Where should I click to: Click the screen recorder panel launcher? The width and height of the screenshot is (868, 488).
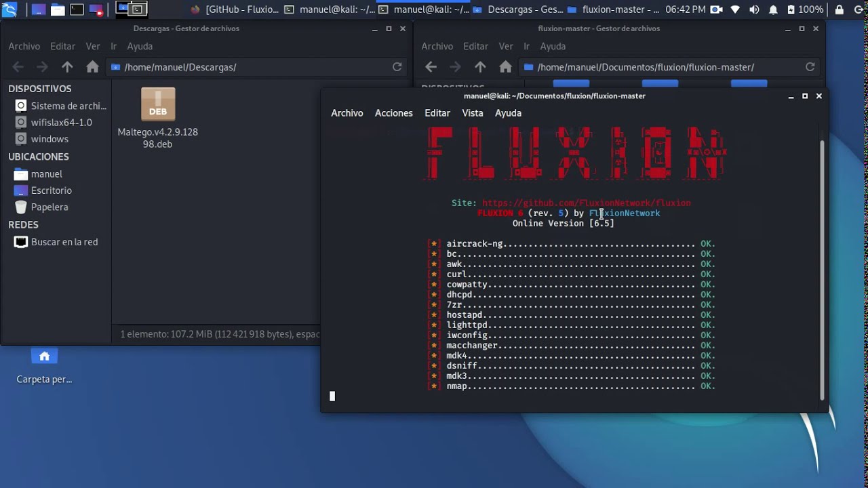96,9
